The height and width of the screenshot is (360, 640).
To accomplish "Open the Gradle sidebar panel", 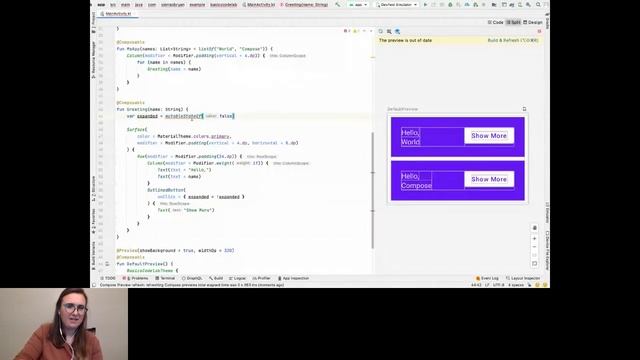I will (547, 21).
